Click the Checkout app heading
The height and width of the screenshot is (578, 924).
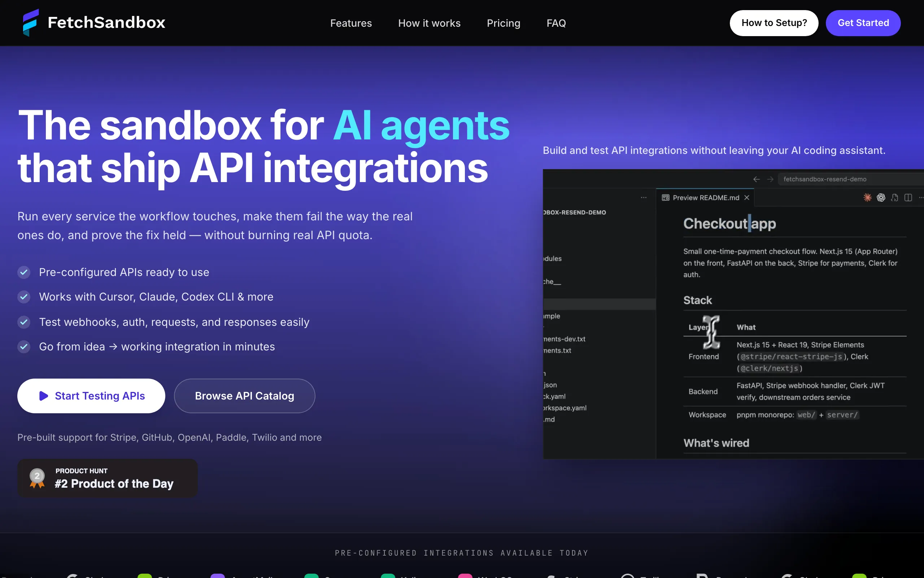tap(729, 224)
